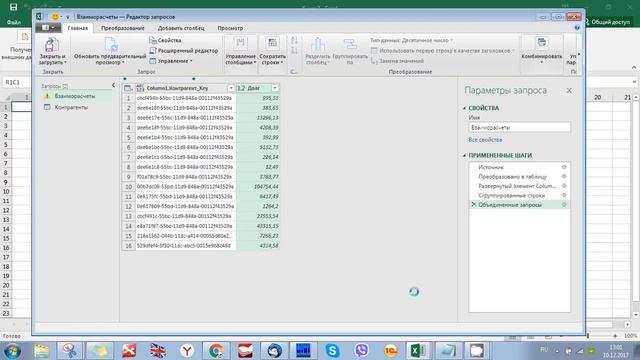Click the query name input field

coord(520,127)
